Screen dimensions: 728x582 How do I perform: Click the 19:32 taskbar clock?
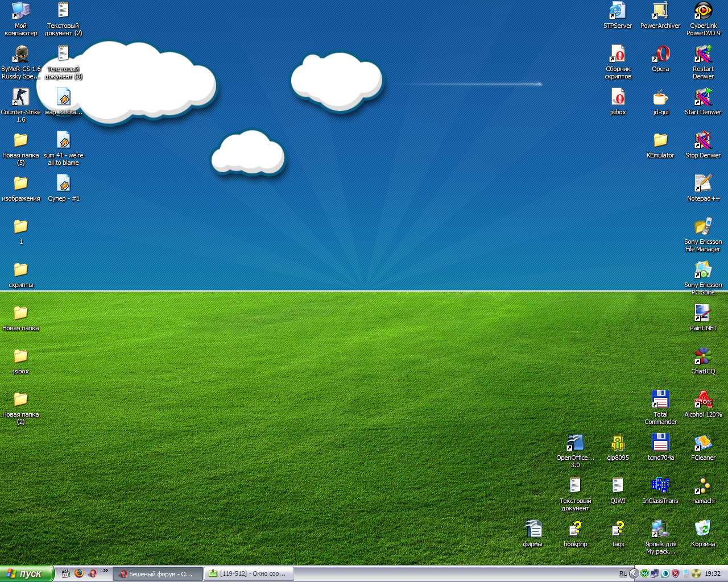coord(713,574)
